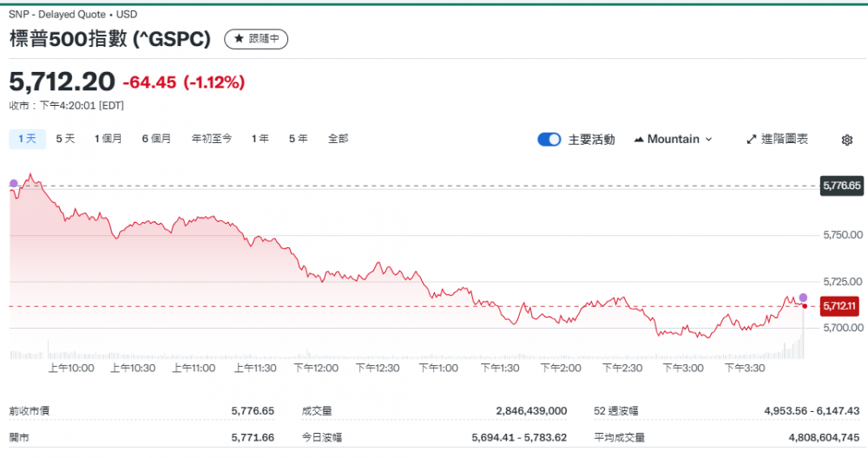Viewport: 868px width, 458px height.
Task: Show 全部 historical range
Action: [x=338, y=139]
